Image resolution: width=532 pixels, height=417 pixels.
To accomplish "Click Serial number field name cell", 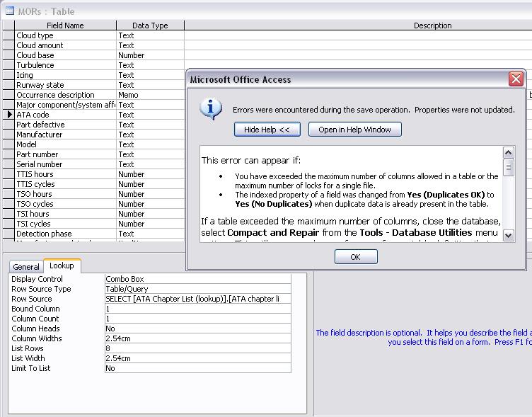I will 66,164.
